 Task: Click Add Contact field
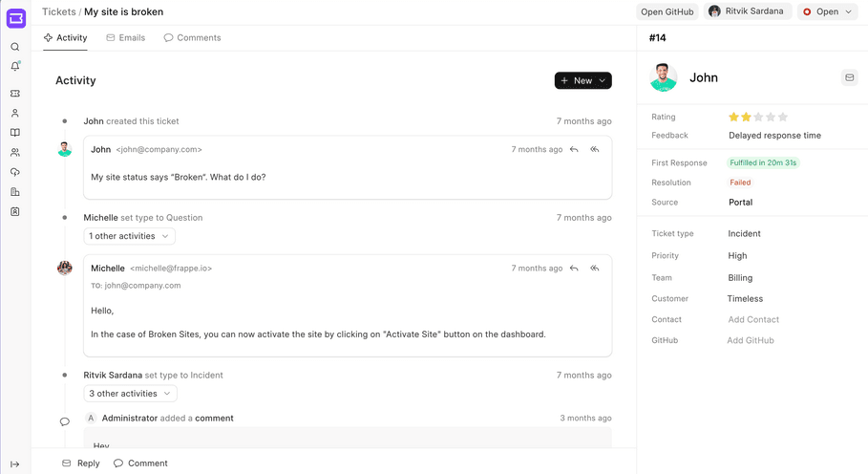pyautogui.click(x=753, y=319)
